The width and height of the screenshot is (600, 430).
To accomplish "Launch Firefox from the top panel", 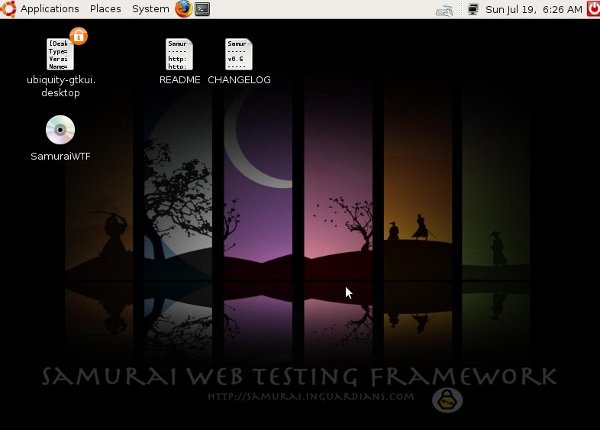I will [184, 9].
